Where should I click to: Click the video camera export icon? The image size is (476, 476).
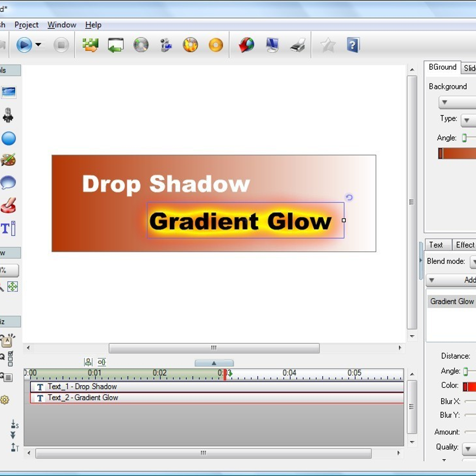point(166,45)
